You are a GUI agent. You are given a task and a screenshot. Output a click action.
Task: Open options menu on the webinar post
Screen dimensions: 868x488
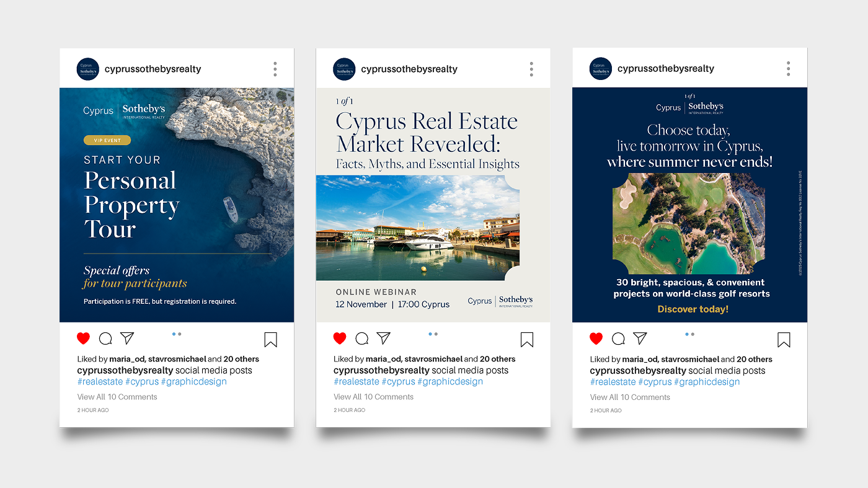click(x=531, y=69)
